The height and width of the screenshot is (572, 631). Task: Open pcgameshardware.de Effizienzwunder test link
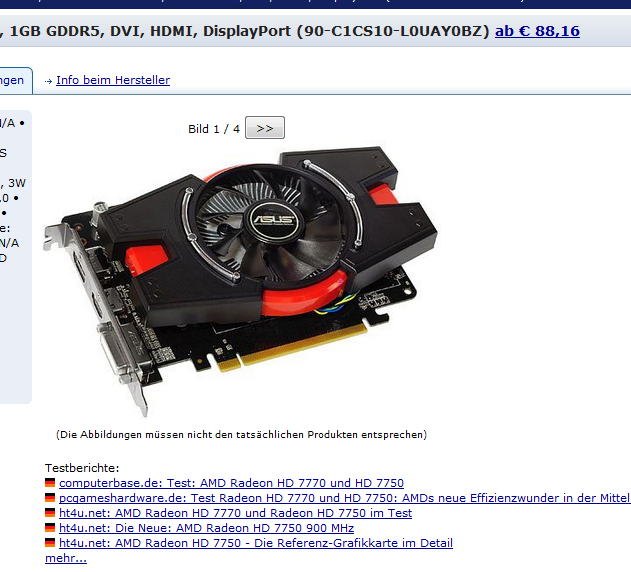345,498
